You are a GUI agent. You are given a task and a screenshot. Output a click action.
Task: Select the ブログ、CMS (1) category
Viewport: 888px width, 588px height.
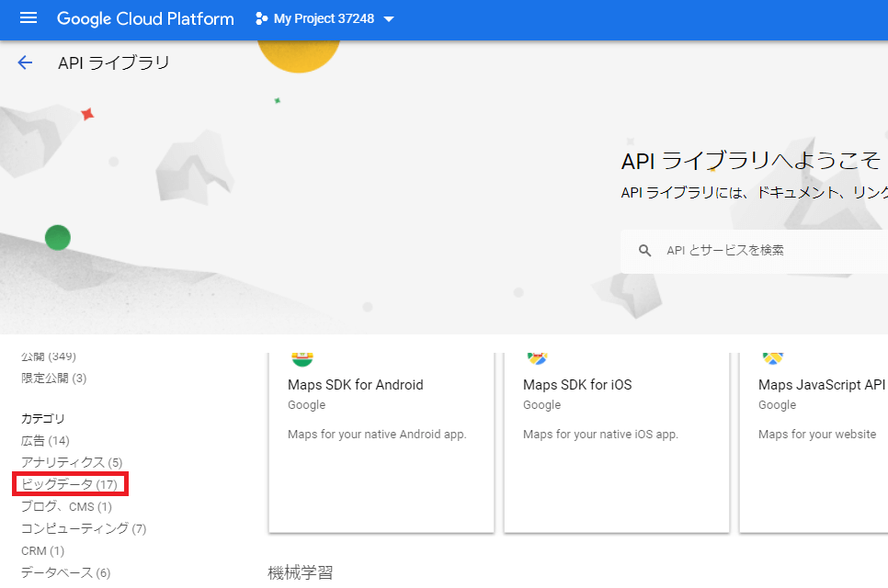tap(67, 506)
